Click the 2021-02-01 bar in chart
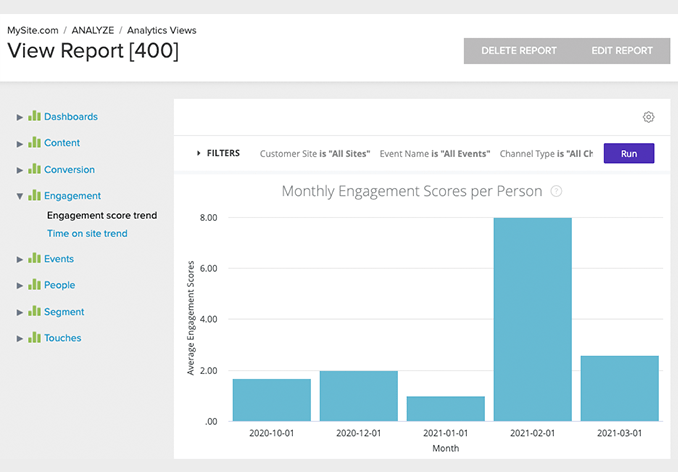Image resolution: width=678 pixels, height=472 pixels. click(x=532, y=319)
